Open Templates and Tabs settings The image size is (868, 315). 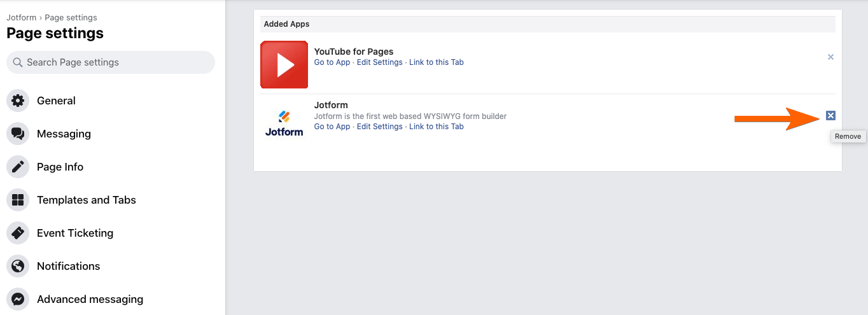87,200
